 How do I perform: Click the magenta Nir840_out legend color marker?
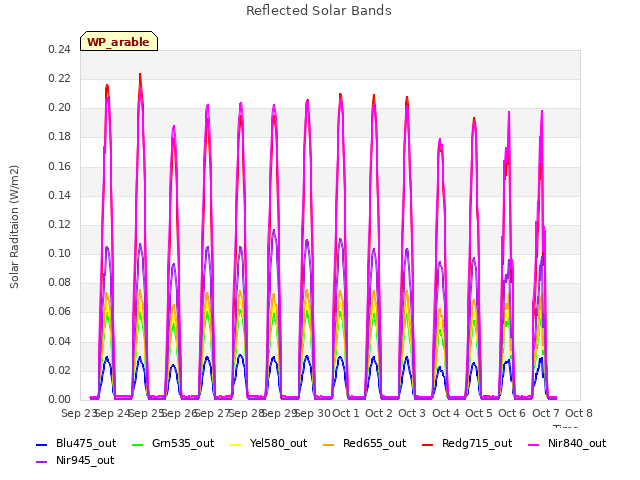point(535,444)
